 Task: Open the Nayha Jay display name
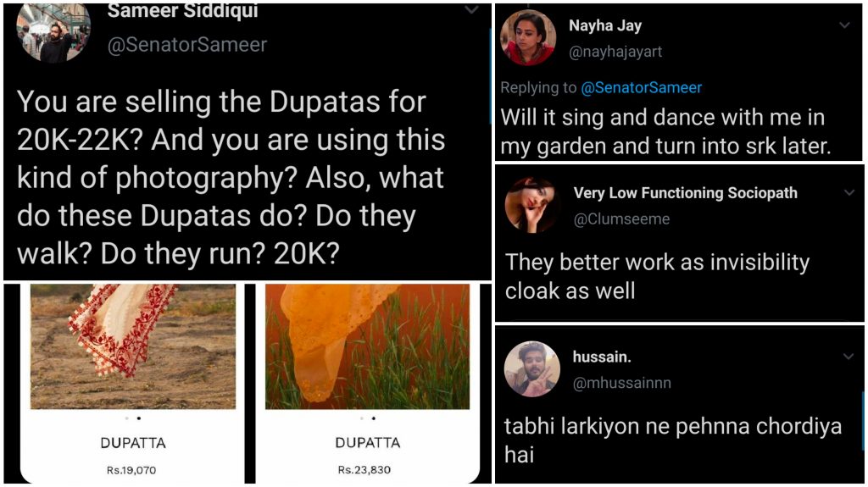(x=605, y=25)
